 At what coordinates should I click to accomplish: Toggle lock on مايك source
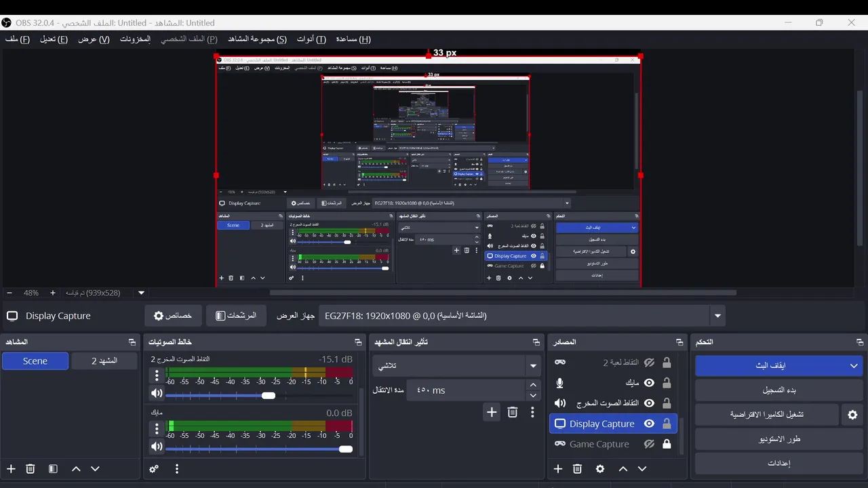(667, 383)
